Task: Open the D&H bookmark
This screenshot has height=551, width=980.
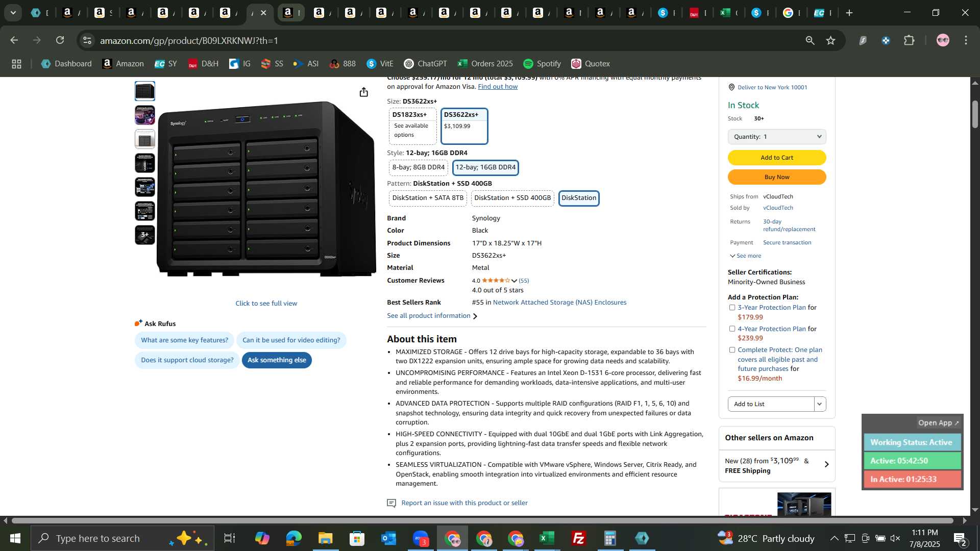Action: pos(203,64)
